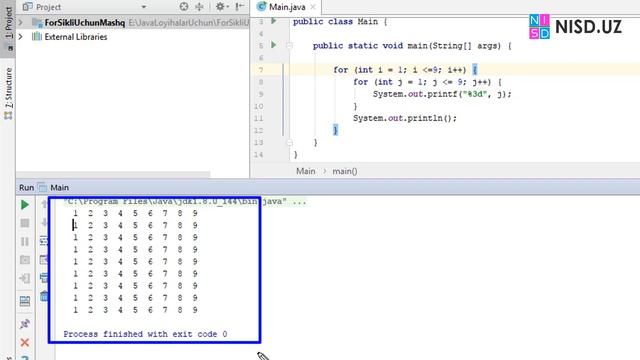The height and width of the screenshot is (360, 640).
Task: Click the Stop process square icon
Action: pos(24,223)
